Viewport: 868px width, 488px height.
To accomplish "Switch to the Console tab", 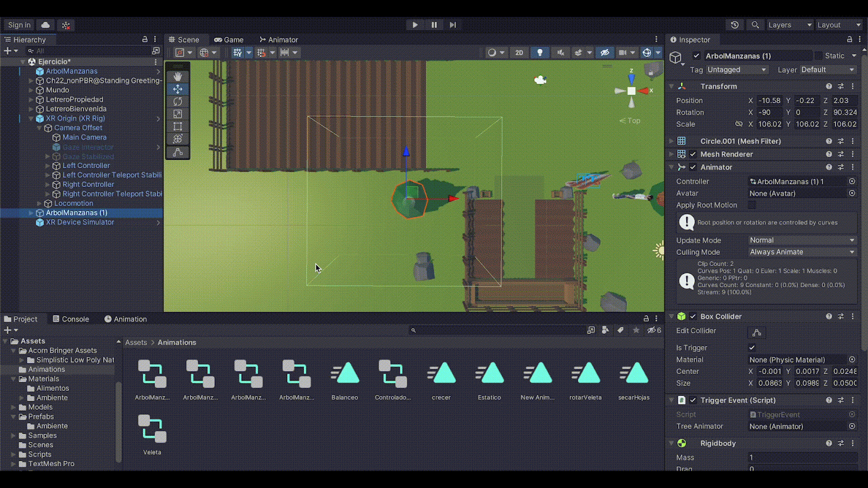I will pyautogui.click(x=71, y=319).
